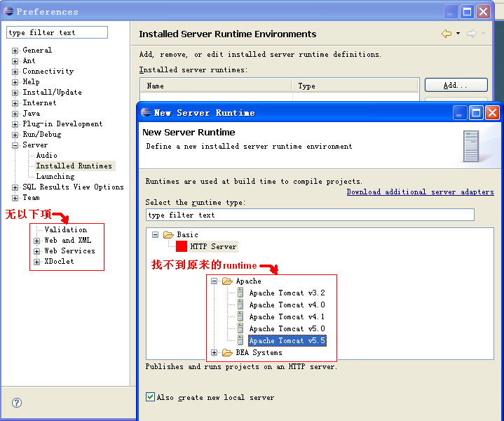The height and width of the screenshot is (421, 504).
Task: Collapse the Server preferences node
Action: pyautogui.click(x=15, y=145)
